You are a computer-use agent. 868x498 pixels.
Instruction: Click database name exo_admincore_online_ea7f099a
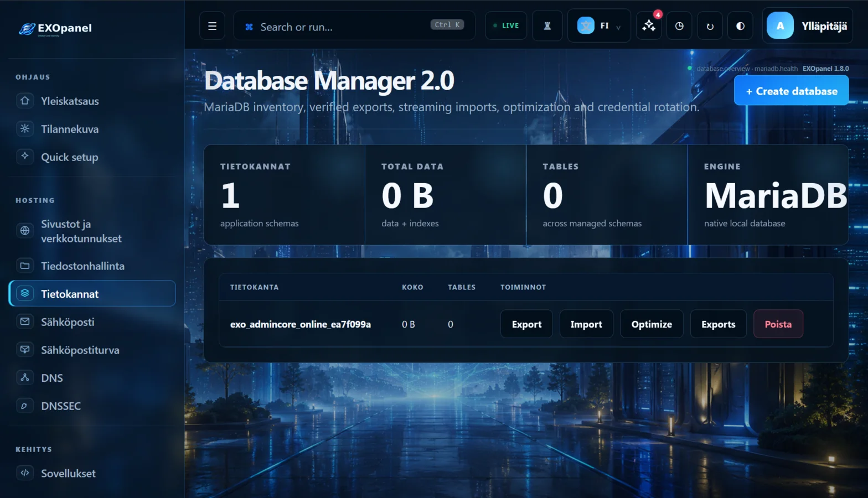(x=301, y=324)
